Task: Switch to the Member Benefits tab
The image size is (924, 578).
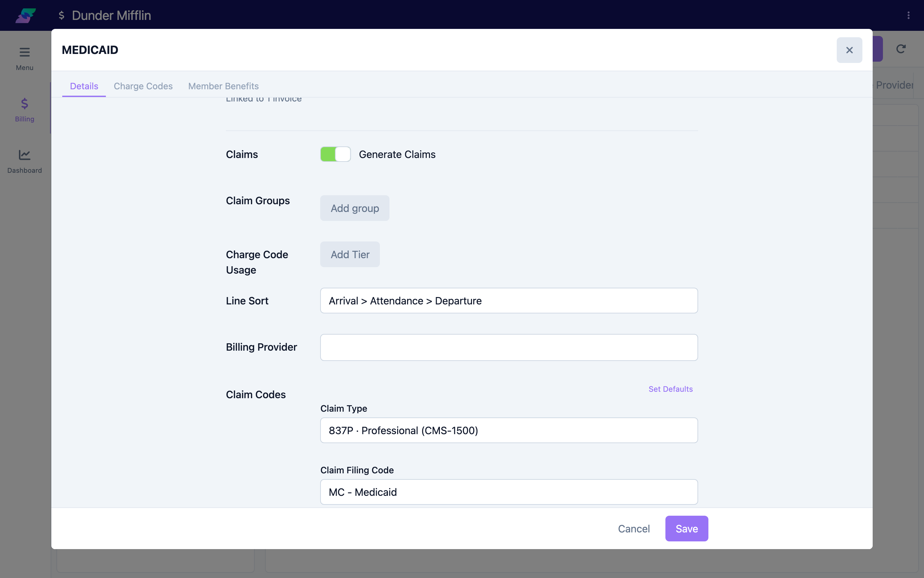Action: [223, 86]
